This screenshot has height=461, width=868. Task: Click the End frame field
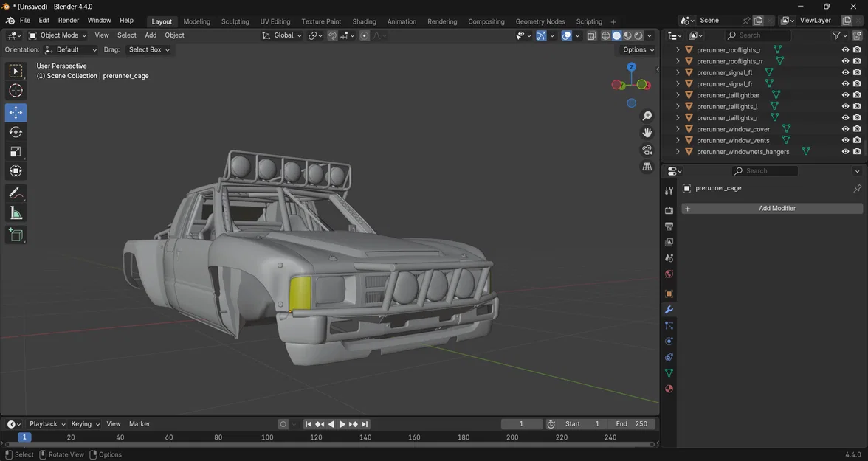click(632, 424)
